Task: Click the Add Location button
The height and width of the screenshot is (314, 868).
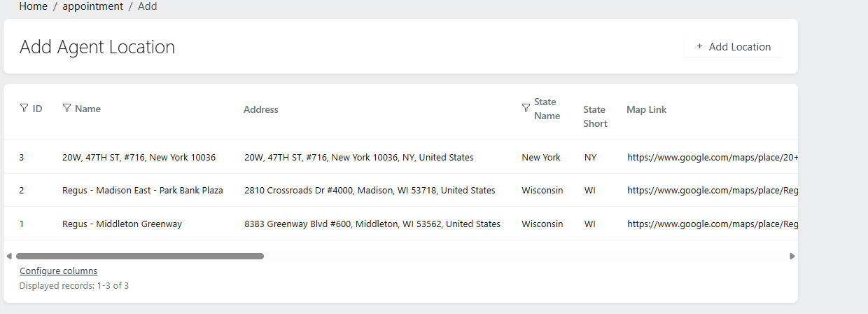Action: [733, 47]
